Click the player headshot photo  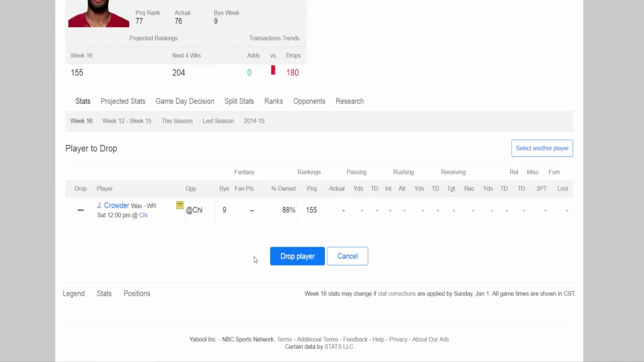[x=99, y=14]
